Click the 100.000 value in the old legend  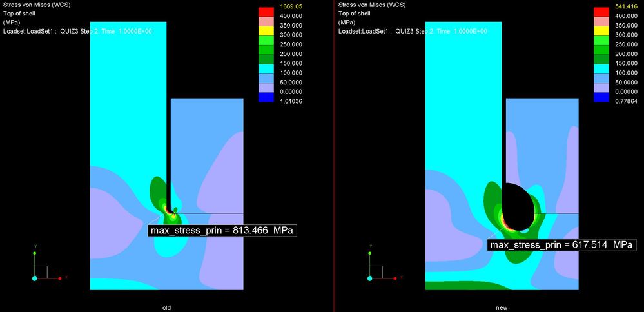pos(291,73)
